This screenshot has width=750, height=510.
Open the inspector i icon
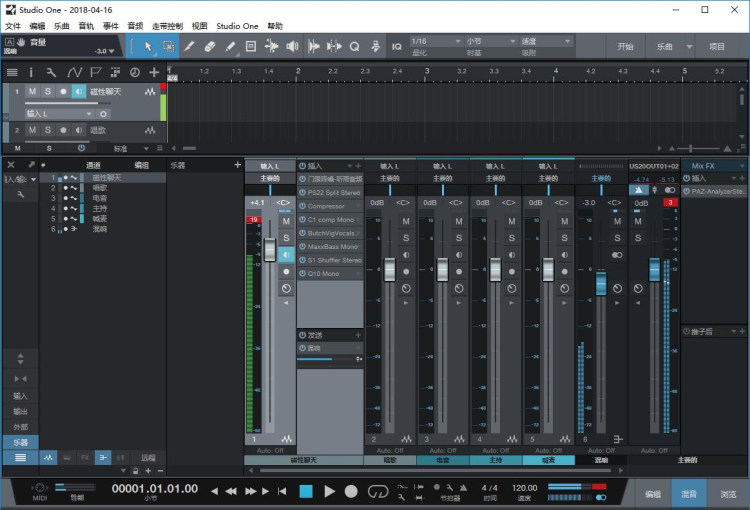click(x=31, y=72)
